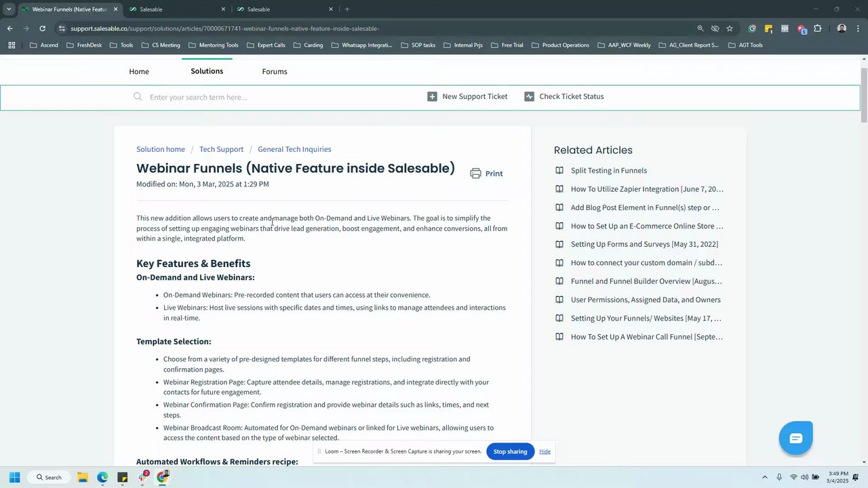Click the yellow extension icon in toolbar
This screenshot has width=868, height=488.
(x=768, y=28)
